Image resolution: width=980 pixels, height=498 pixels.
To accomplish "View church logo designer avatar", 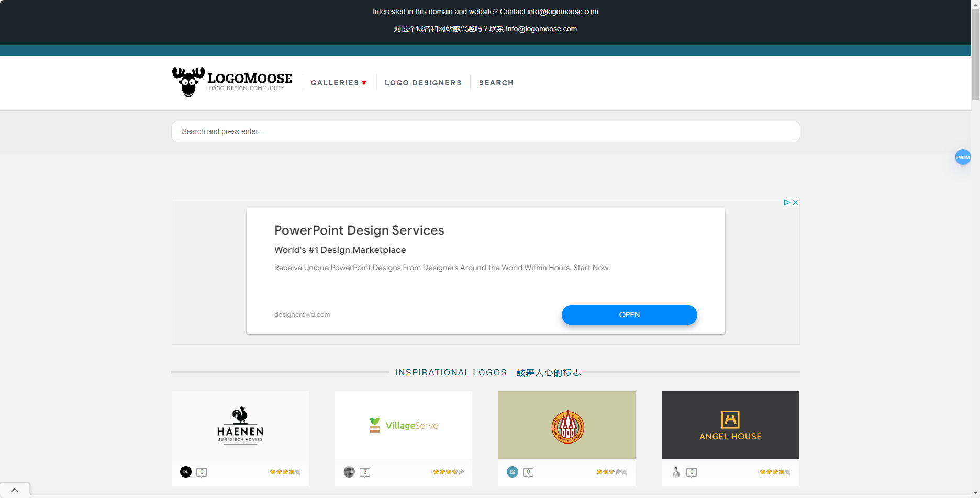I will click(x=513, y=472).
